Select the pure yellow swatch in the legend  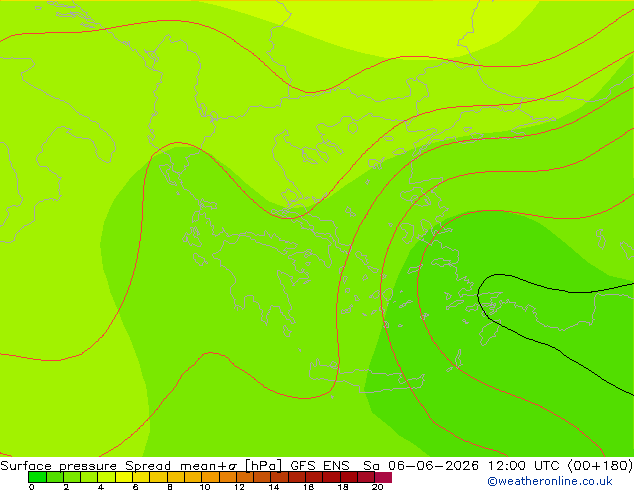[124, 477]
